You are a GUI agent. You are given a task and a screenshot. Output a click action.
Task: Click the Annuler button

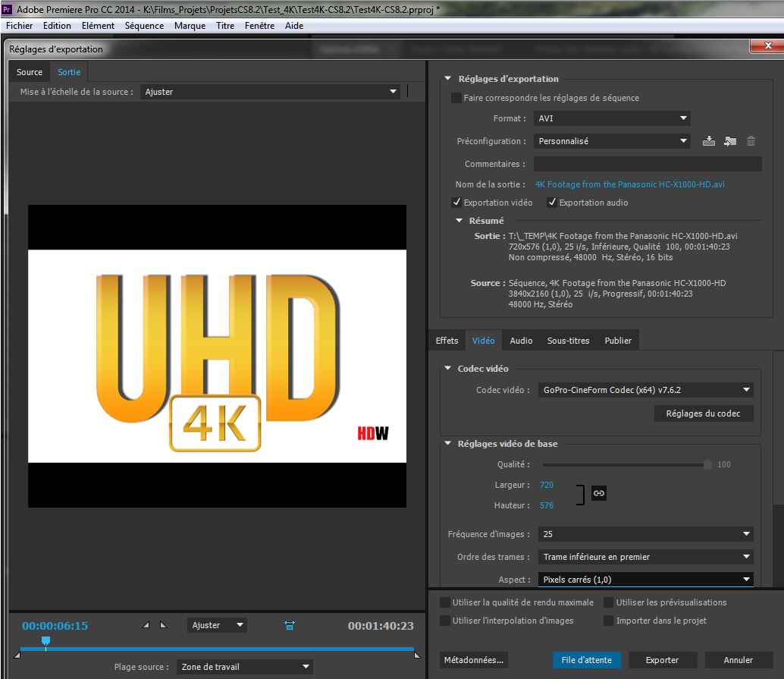738,660
